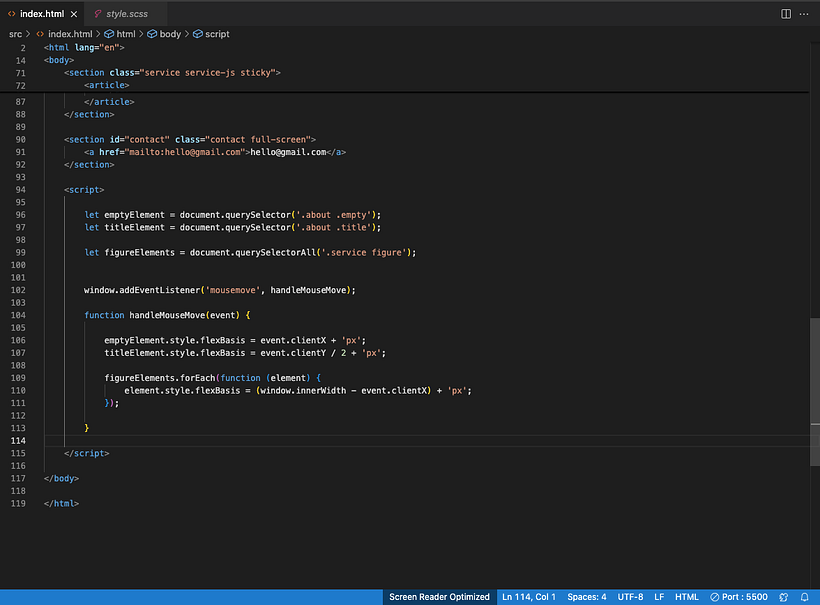Open the body breadcrumb dropdown
Screen dimensions: 820x605
[164, 33]
